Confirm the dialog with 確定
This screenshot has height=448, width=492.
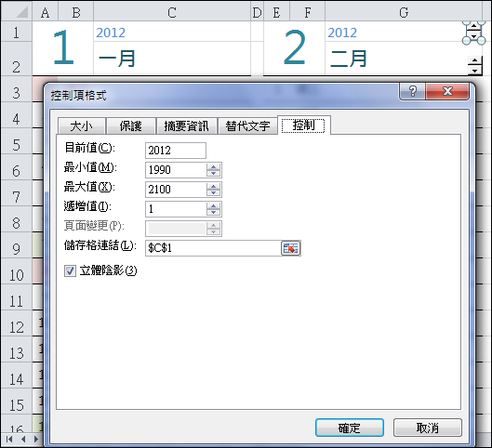point(349,428)
